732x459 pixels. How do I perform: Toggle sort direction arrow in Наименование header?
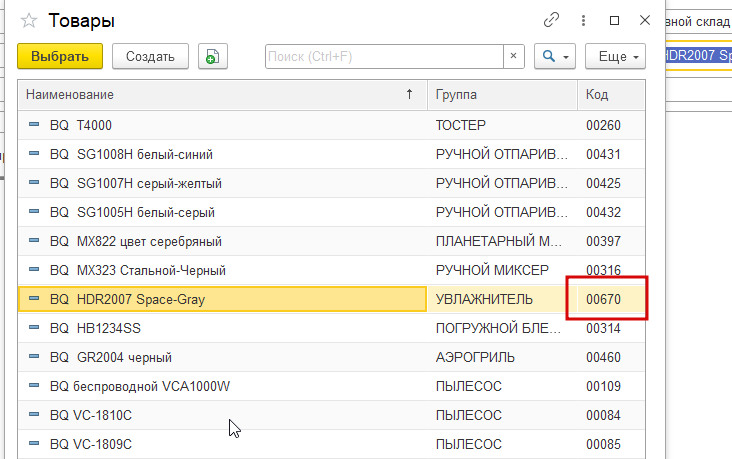tap(409, 94)
